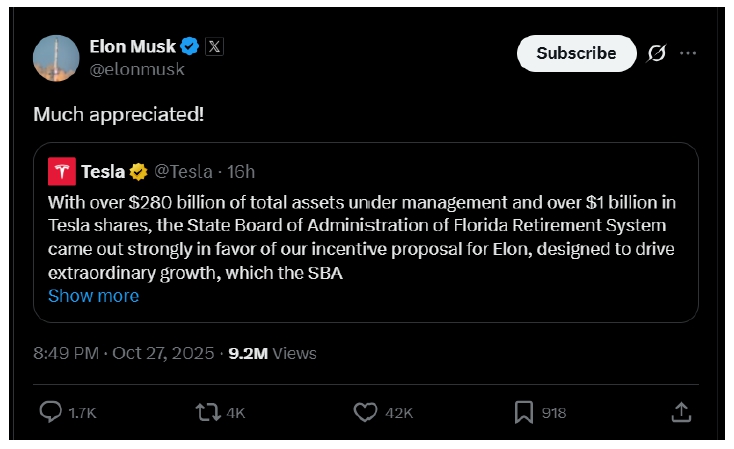
Task: Click the reply speech bubble icon
Action: (51, 411)
